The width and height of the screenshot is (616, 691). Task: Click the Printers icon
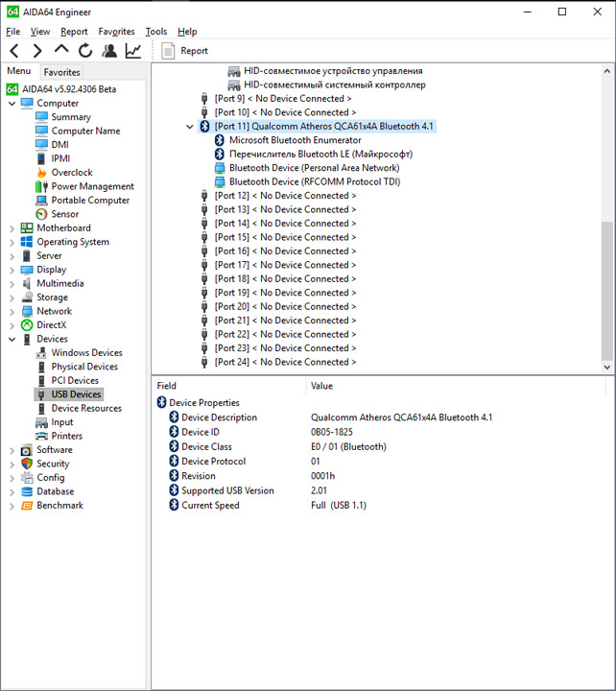[41, 436]
